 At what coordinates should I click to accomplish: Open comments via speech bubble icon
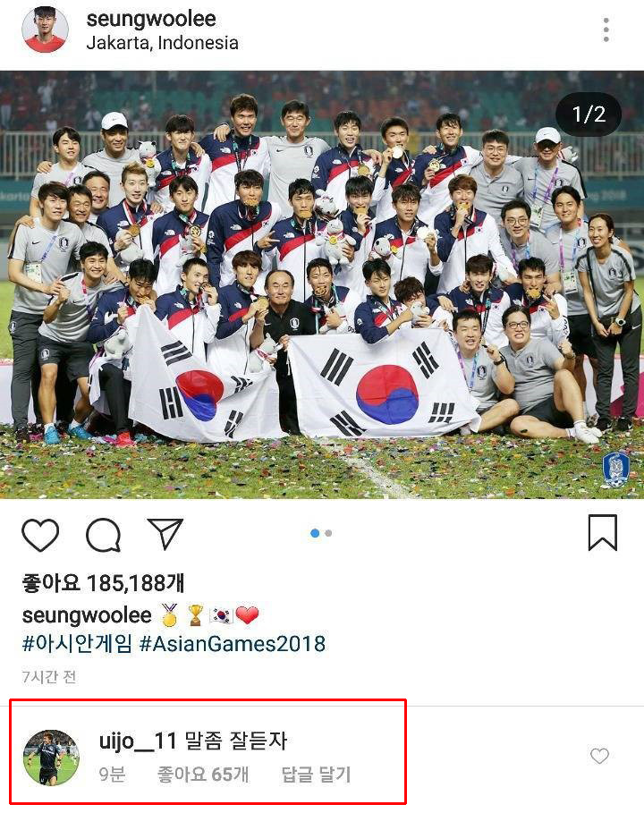click(103, 535)
